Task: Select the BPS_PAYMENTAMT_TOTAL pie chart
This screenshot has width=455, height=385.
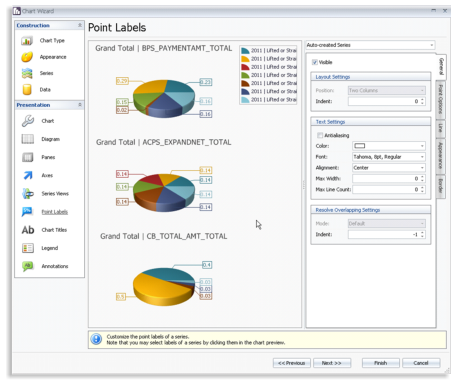Action: click(x=164, y=98)
